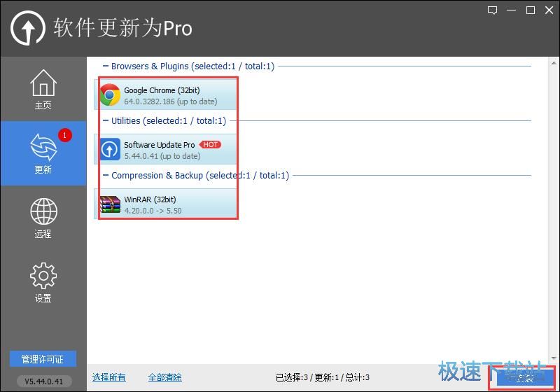Toggle selection of Software Update Pro
This screenshot has height=392, width=560.
click(x=165, y=149)
